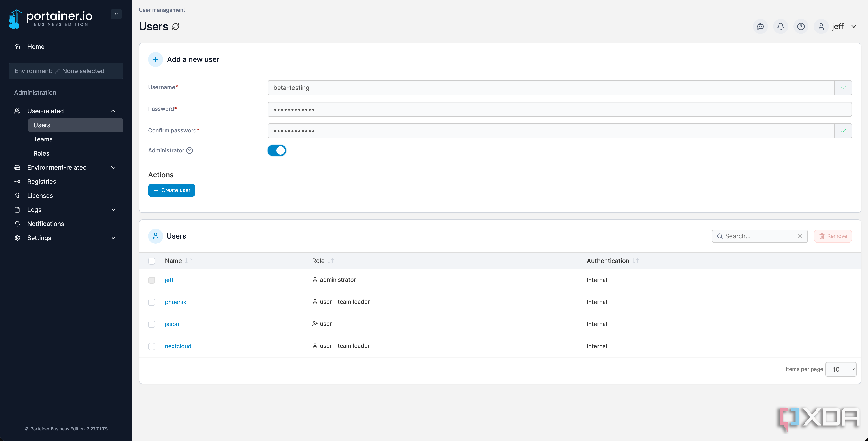The image size is (868, 441).
Task: Expand the Environment-related section chevron
Action: [113, 168]
